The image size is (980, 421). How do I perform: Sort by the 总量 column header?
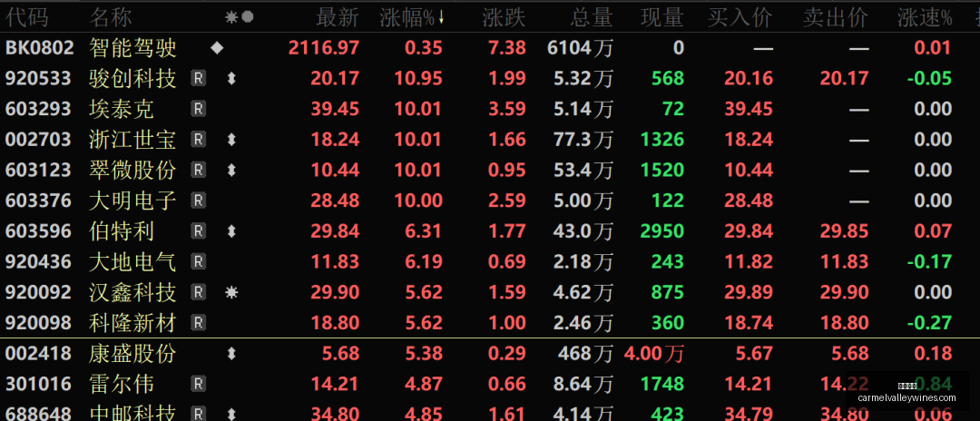[592, 17]
